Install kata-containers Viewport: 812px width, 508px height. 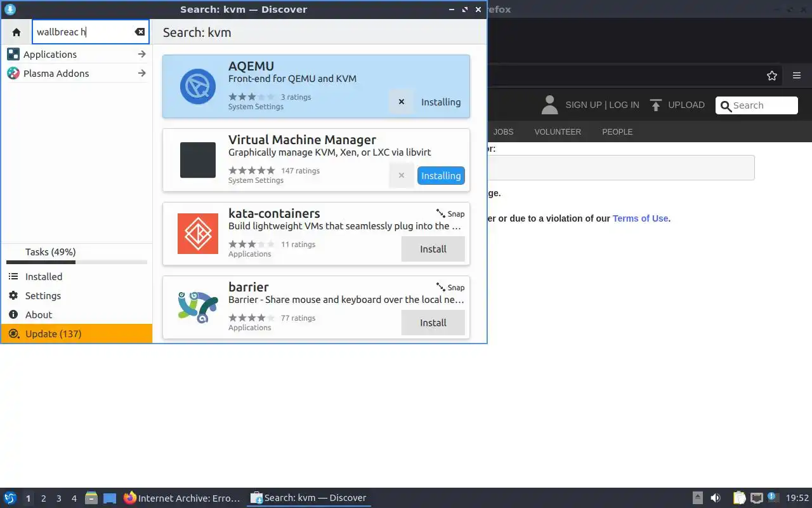[x=433, y=249]
